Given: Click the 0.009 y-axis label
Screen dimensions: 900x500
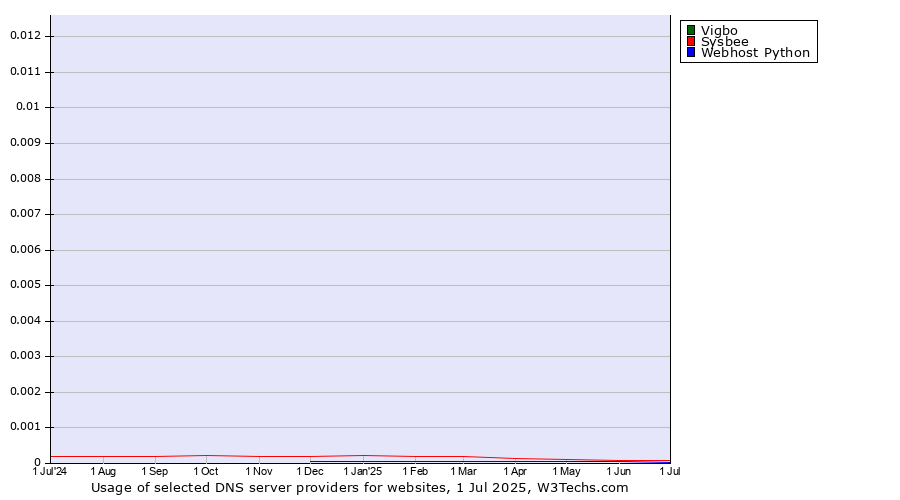Looking at the screenshot, I should [x=26, y=143].
